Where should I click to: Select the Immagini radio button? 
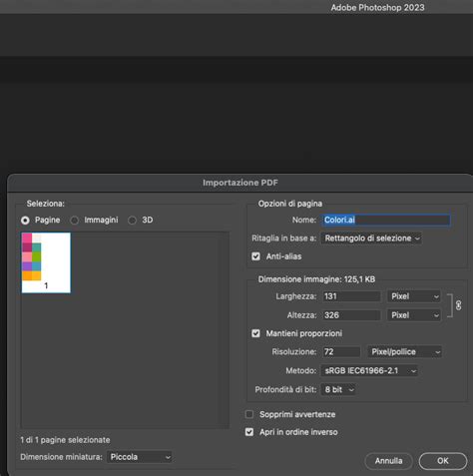coord(75,221)
